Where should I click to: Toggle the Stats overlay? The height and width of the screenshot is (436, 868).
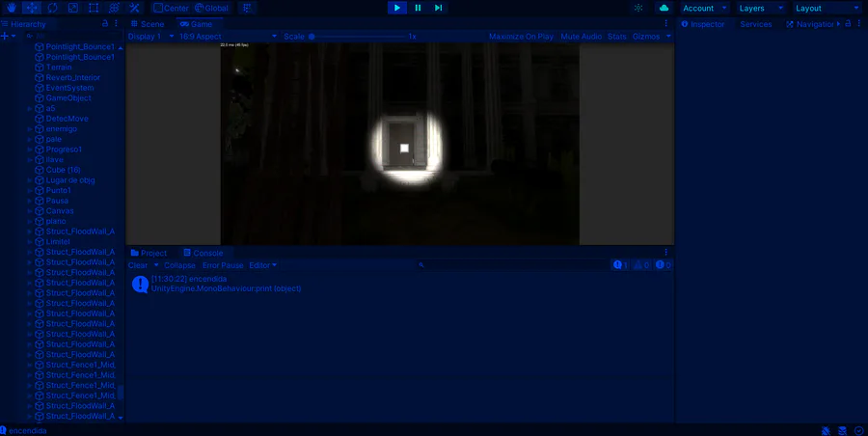pos(616,37)
